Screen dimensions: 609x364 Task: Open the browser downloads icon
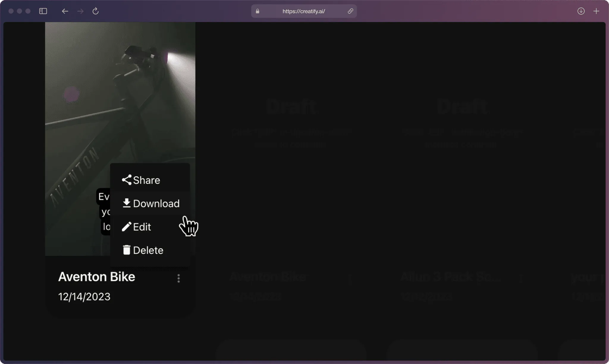coord(581,11)
